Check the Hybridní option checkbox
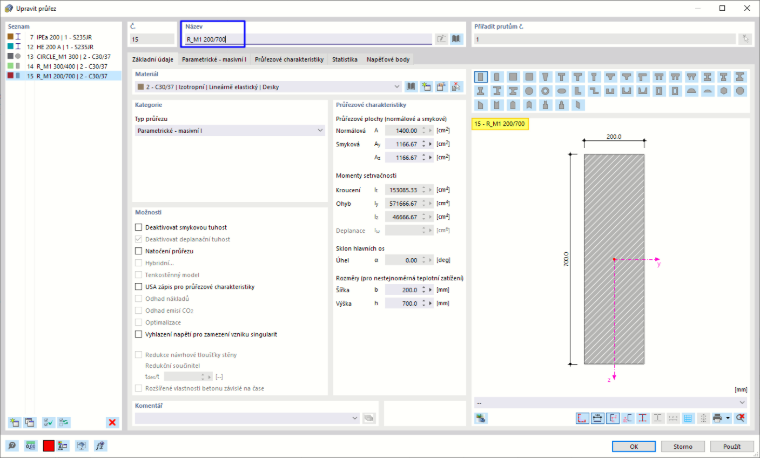Image resolution: width=760 pixels, height=458 pixels. pos(139,263)
